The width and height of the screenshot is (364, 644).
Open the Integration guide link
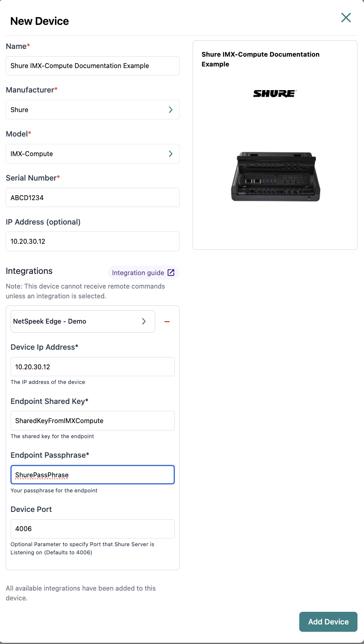coord(138,273)
